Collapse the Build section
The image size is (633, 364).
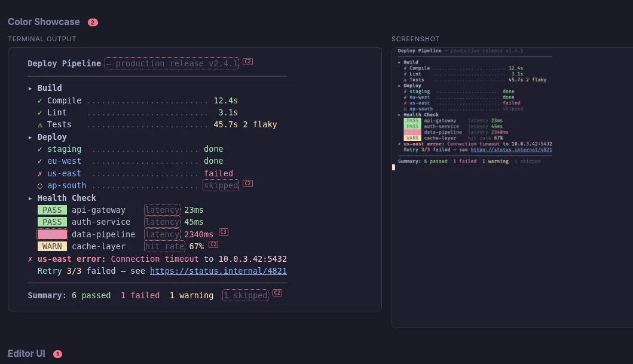[x=30, y=88]
